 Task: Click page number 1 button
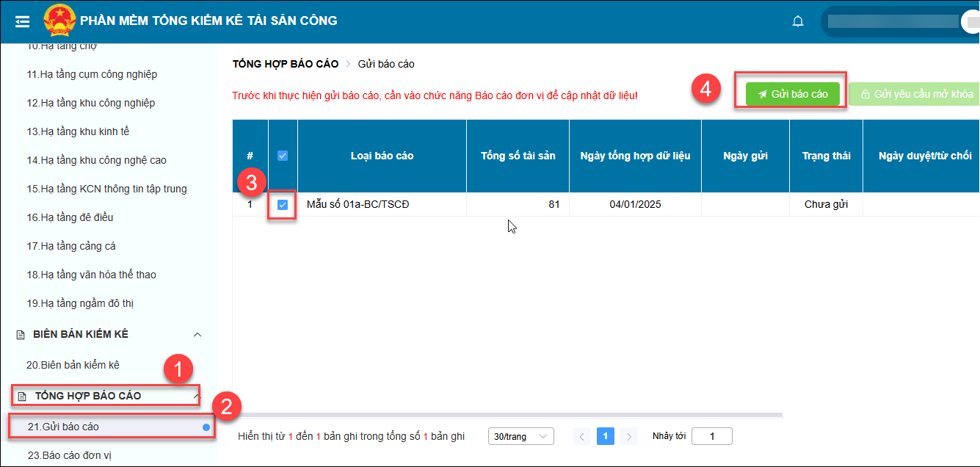coord(605,436)
